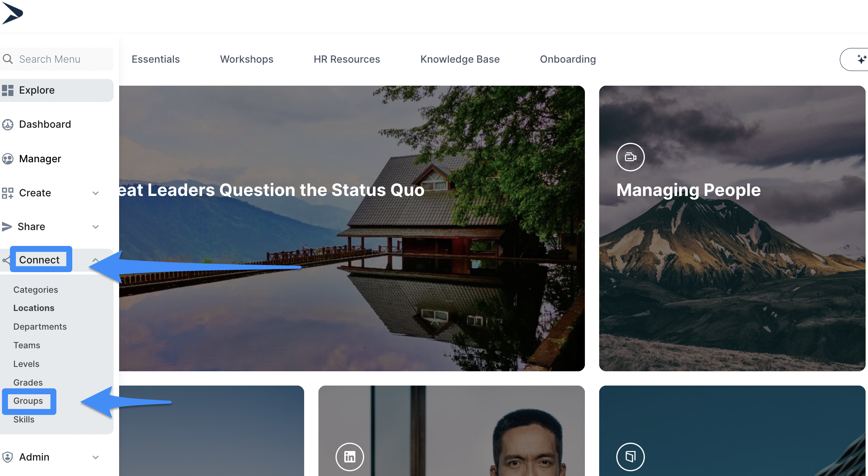Image resolution: width=868 pixels, height=476 pixels.
Task: Switch to the Workshops tab
Action: click(x=247, y=59)
